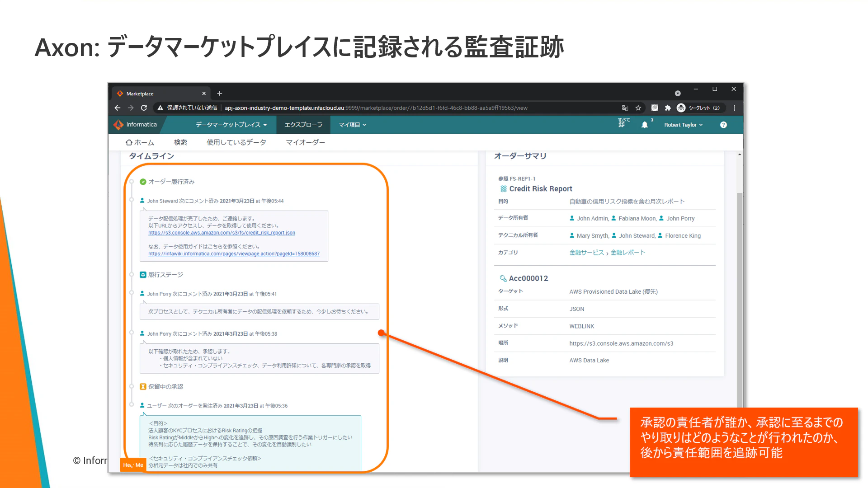Viewport: 868px width, 488px height.
Task: Click the 保留中の承認 timeline entry
Action: pos(165,387)
